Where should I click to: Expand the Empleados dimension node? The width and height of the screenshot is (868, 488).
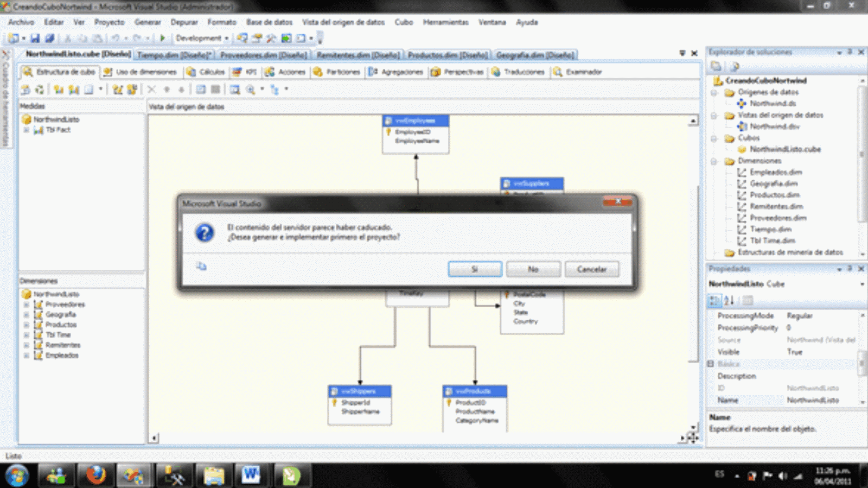(25, 356)
